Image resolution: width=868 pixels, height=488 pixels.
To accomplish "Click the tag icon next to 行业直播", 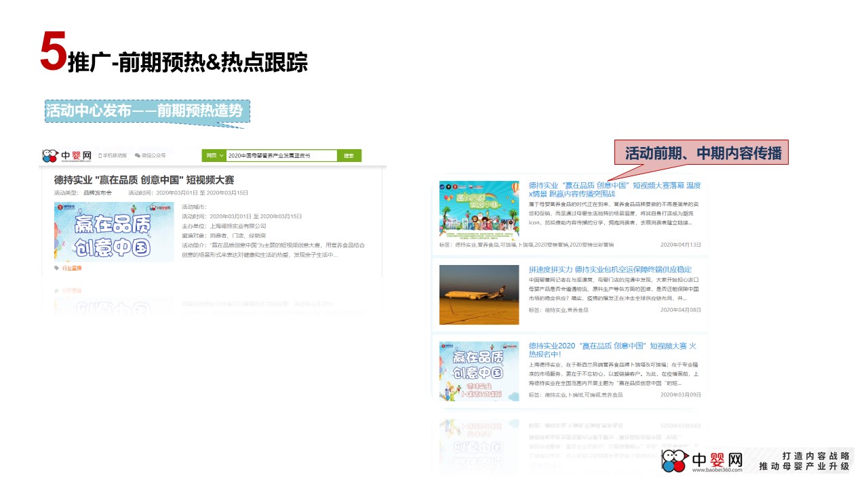I will [57, 268].
